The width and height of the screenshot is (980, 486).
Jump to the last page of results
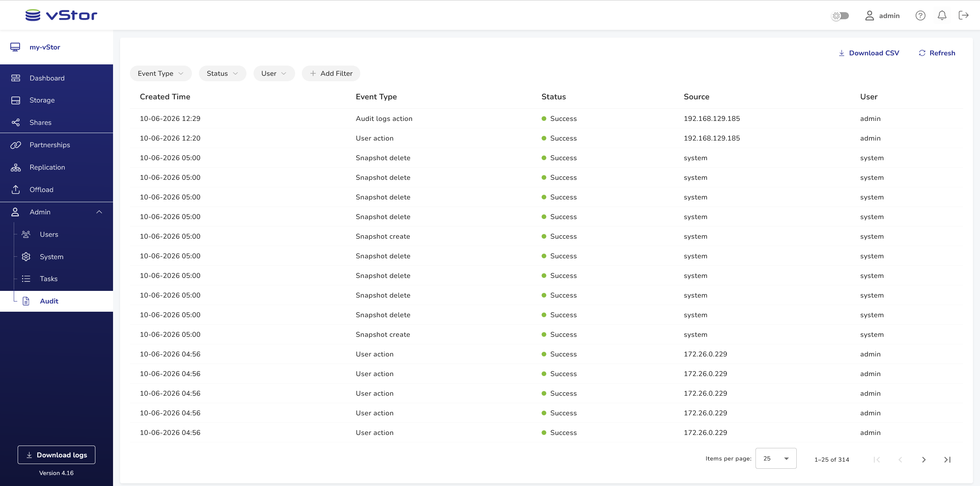[947, 460]
